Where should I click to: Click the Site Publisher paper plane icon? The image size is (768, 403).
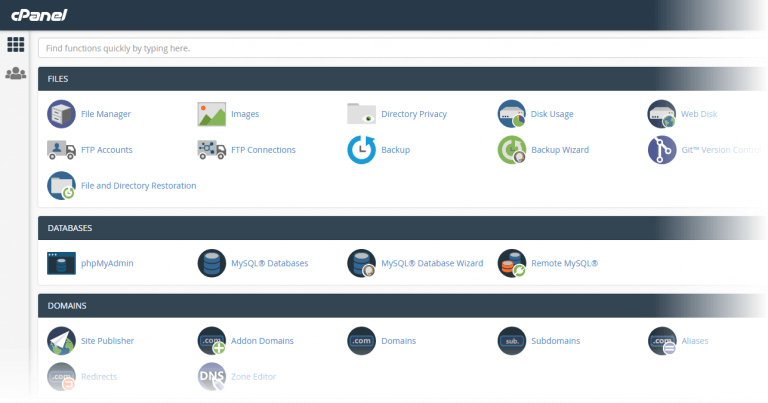pyautogui.click(x=61, y=341)
